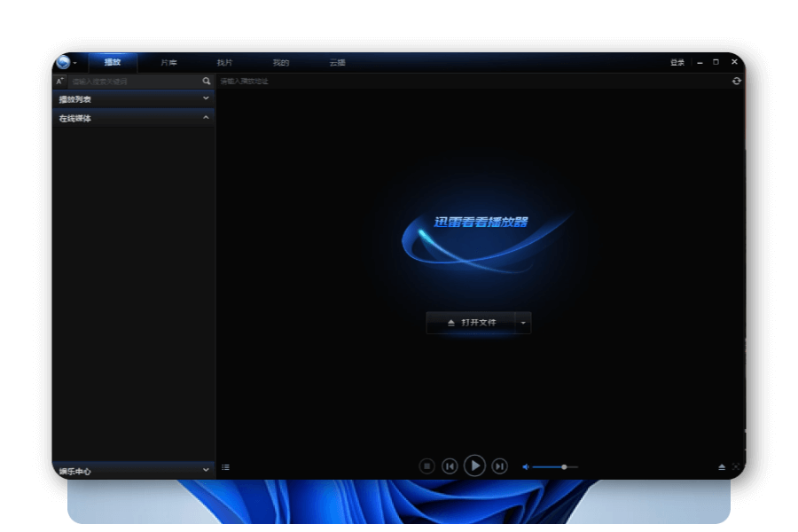Go to the 找片 tab
Viewport: 798px width, 532px height.
point(224,63)
